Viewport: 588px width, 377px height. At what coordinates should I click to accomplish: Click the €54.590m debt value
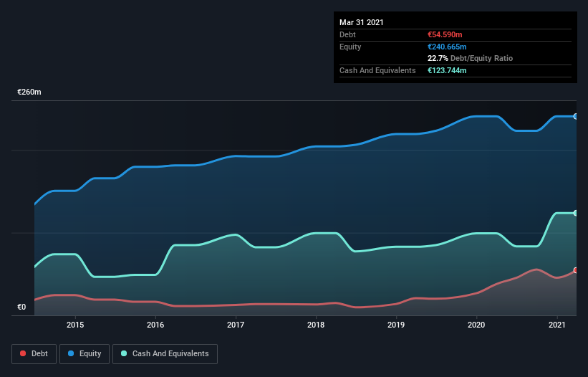click(x=445, y=34)
